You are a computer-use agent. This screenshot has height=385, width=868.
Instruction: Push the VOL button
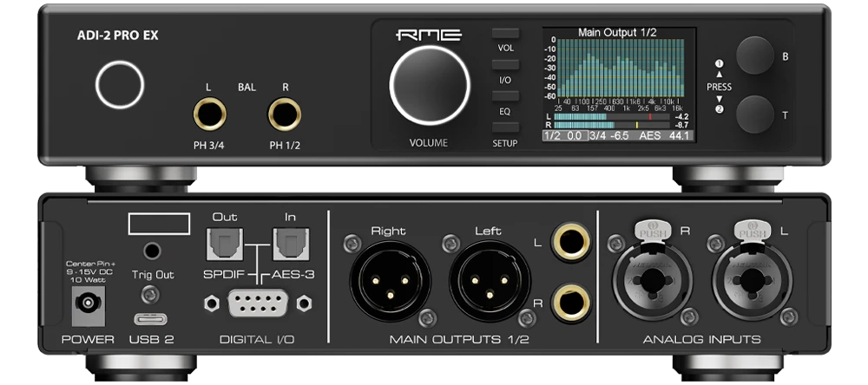[x=505, y=34]
